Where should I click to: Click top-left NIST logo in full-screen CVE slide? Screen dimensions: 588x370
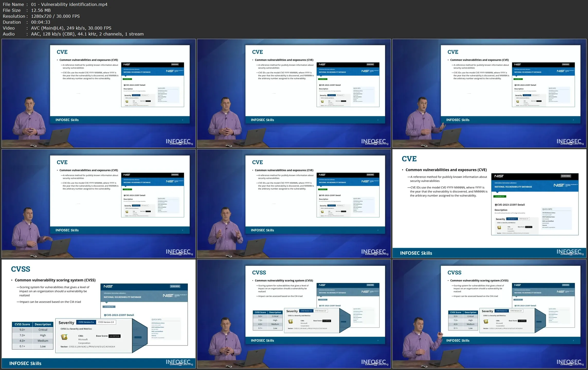[x=499, y=176]
